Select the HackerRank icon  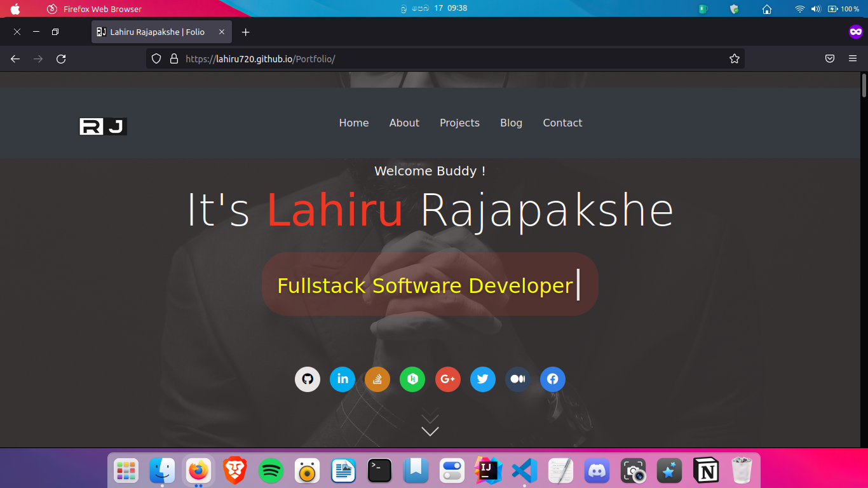click(x=412, y=379)
